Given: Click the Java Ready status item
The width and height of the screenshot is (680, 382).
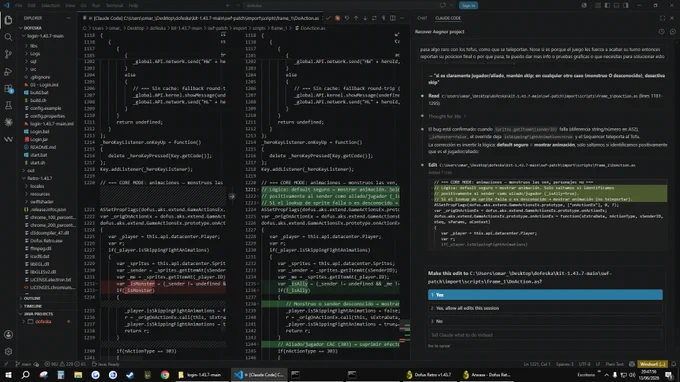Looking at the screenshot, I should [x=106, y=364].
